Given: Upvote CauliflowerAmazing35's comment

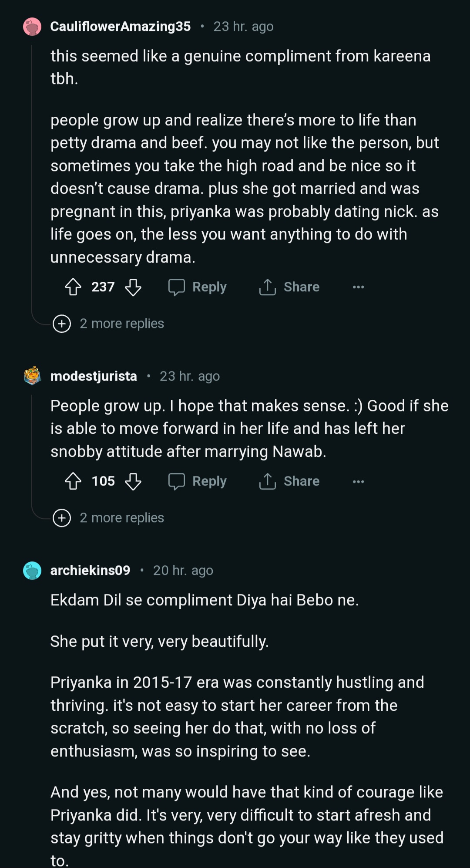Looking at the screenshot, I should [x=73, y=287].
